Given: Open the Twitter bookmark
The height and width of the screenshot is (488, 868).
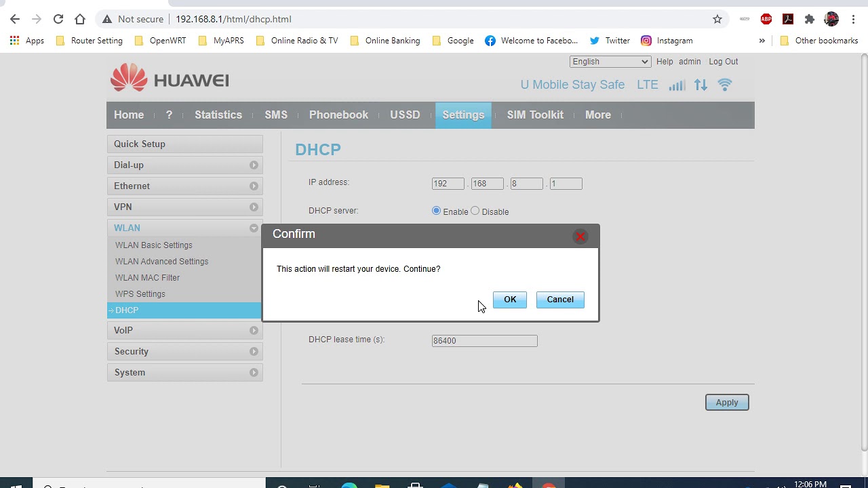Looking at the screenshot, I should pos(610,41).
